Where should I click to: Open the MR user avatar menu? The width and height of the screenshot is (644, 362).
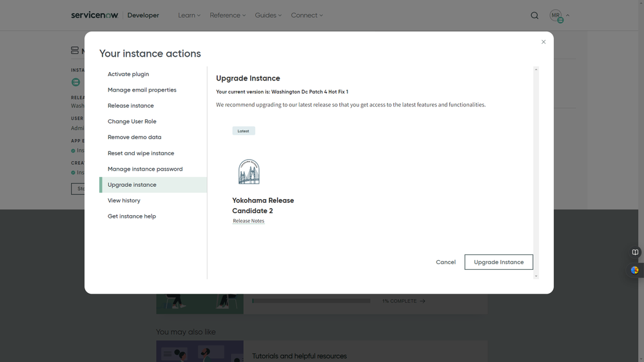tap(556, 15)
